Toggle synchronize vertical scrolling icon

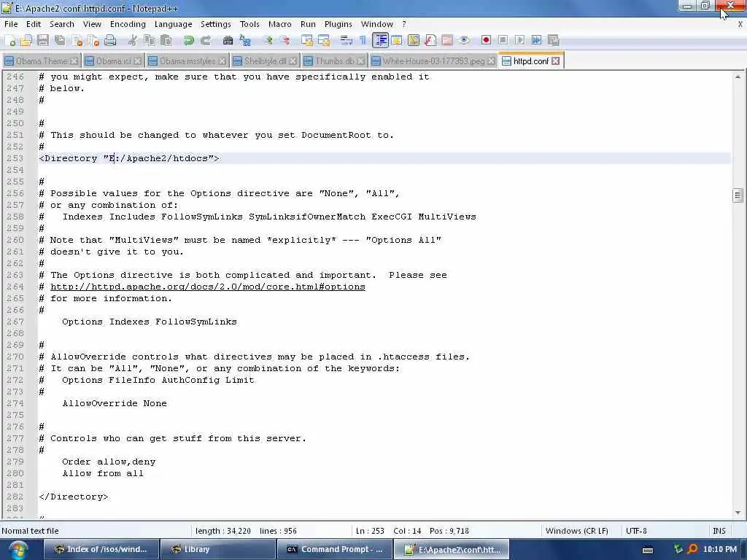(307, 41)
